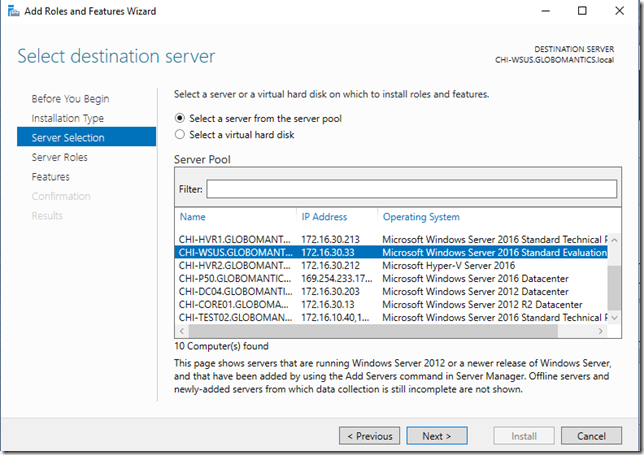Screen dimensions: 644x455
Task: Select CHI-WSUS.GLOBOMANT... server row
Action: click(x=391, y=252)
